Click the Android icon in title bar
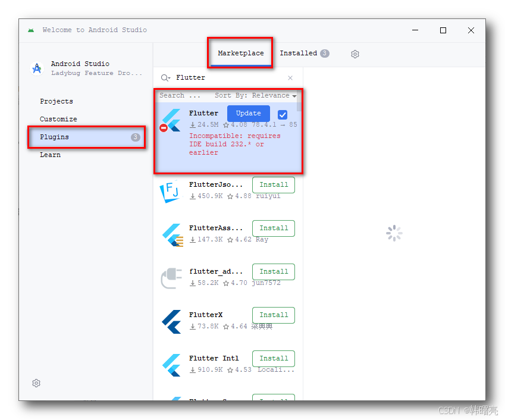This screenshot has width=505, height=420. pos(31,30)
